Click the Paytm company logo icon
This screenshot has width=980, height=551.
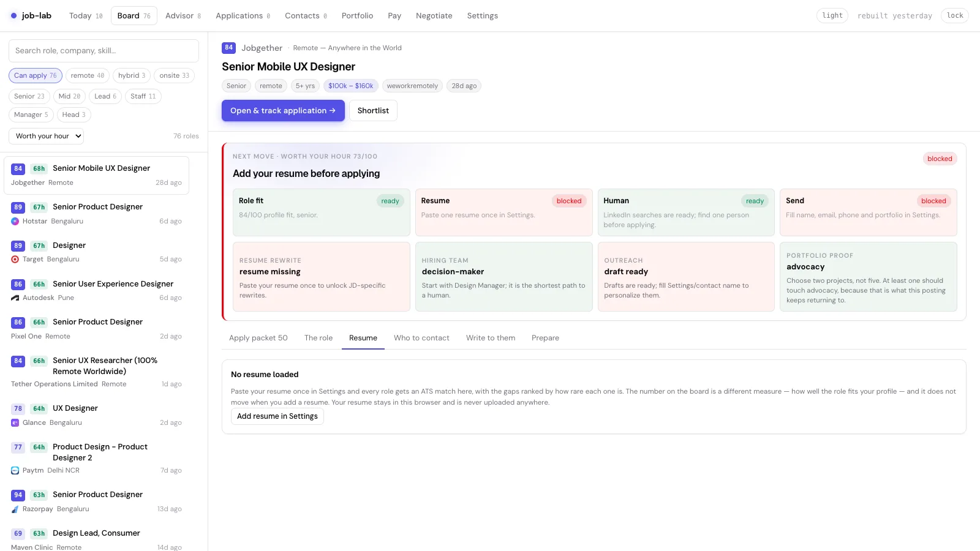click(x=15, y=471)
